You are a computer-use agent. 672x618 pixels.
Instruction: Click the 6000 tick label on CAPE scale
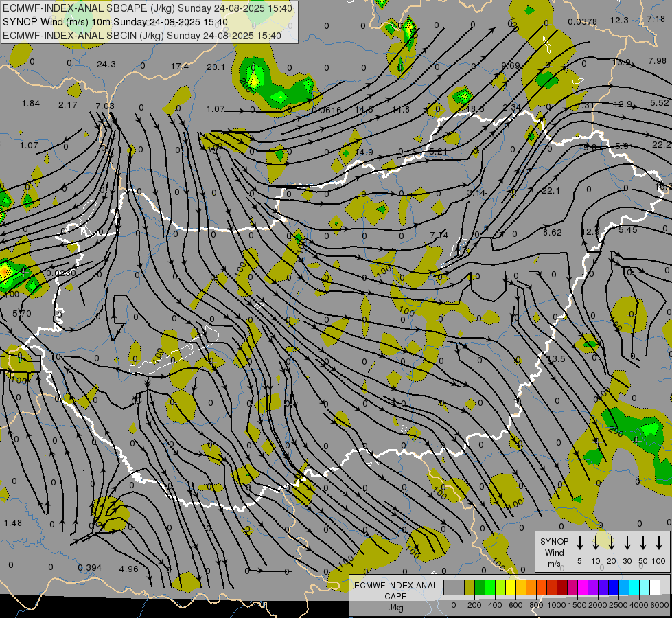(660, 605)
